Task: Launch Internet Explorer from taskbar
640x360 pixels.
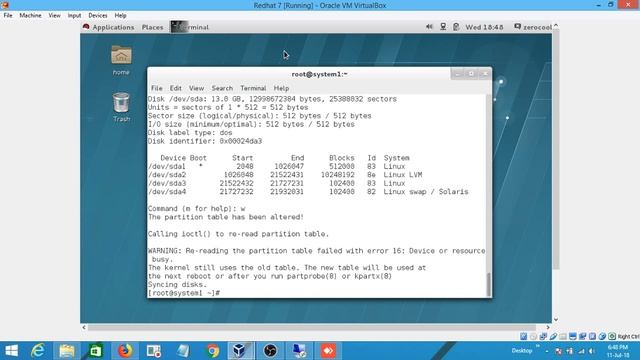Action: [x=38, y=351]
